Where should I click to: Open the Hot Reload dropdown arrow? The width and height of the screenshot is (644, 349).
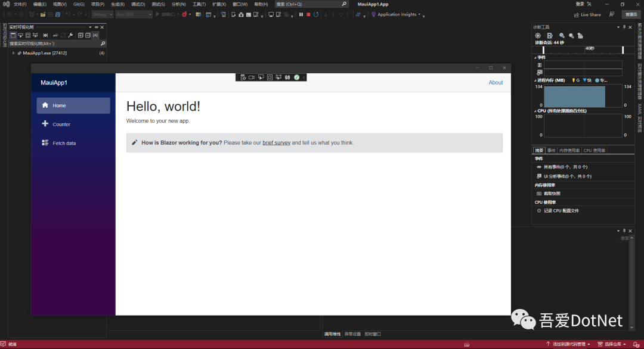click(190, 14)
